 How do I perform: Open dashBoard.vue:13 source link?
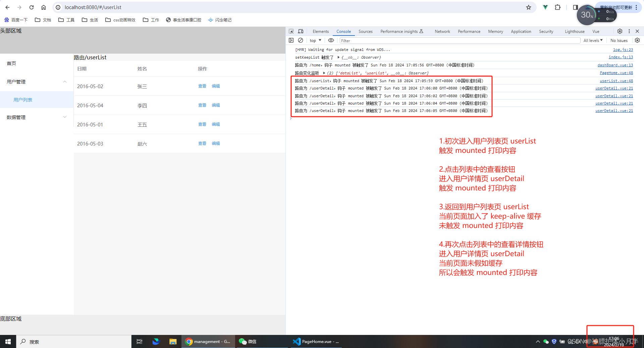coord(615,65)
